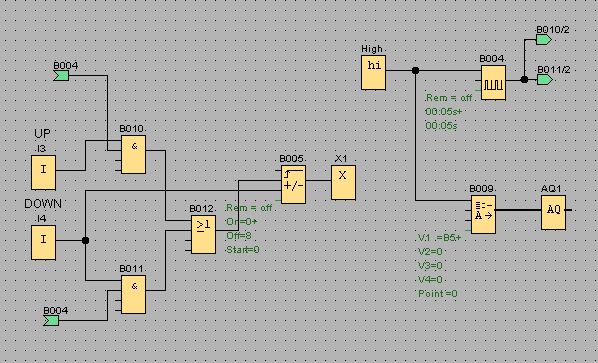The width and height of the screenshot is (598, 363).
Task: Select the B004 pulse generator block
Action: pos(494,82)
